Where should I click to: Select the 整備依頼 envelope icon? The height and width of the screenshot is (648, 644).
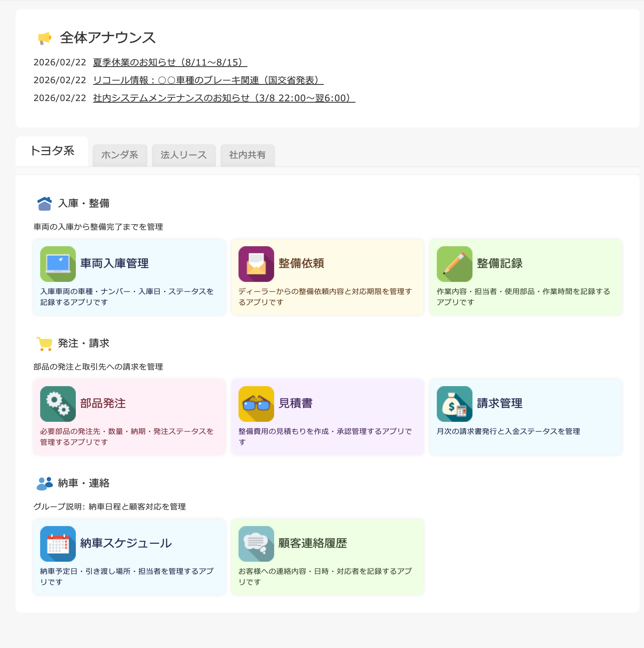coord(256,264)
